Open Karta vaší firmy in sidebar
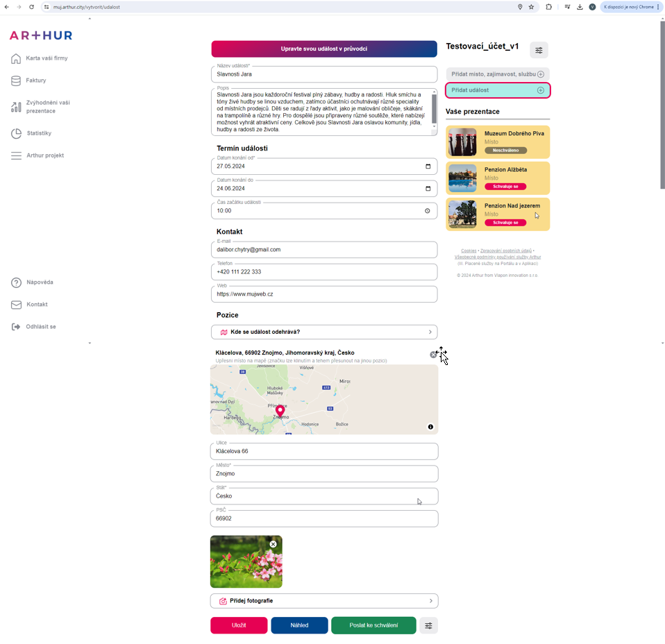The height and width of the screenshot is (644, 665). pyautogui.click(x=47, y=58)
